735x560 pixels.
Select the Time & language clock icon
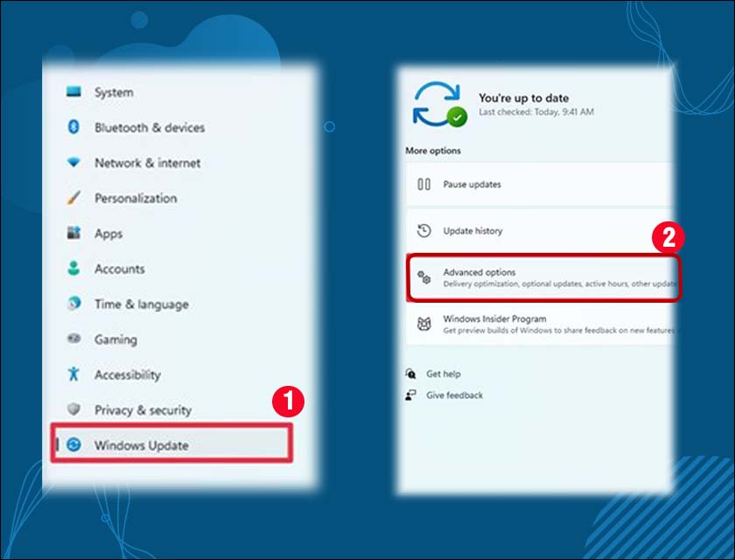(x=77, y=304)
